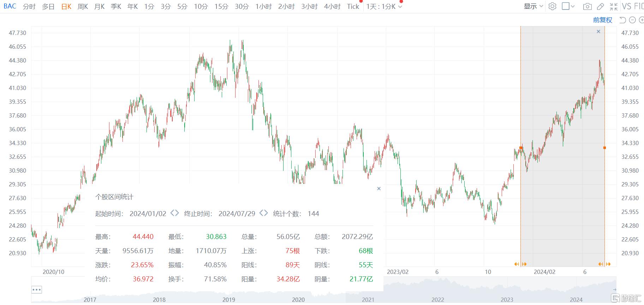Click 最低 value 30.863
The width and height of the screenshot is (644, 305).
216,237
